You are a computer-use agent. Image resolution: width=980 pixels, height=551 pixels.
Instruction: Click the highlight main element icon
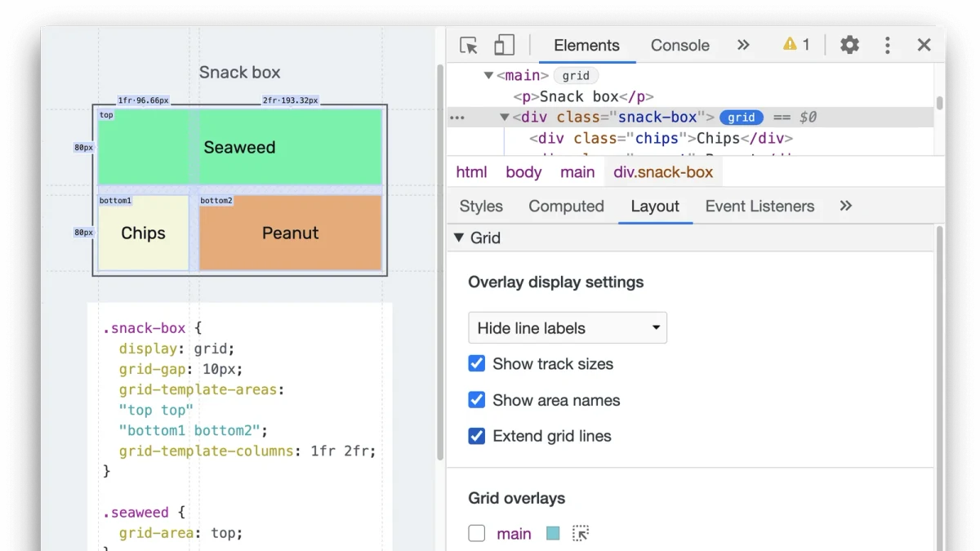[x=581, y=534]
